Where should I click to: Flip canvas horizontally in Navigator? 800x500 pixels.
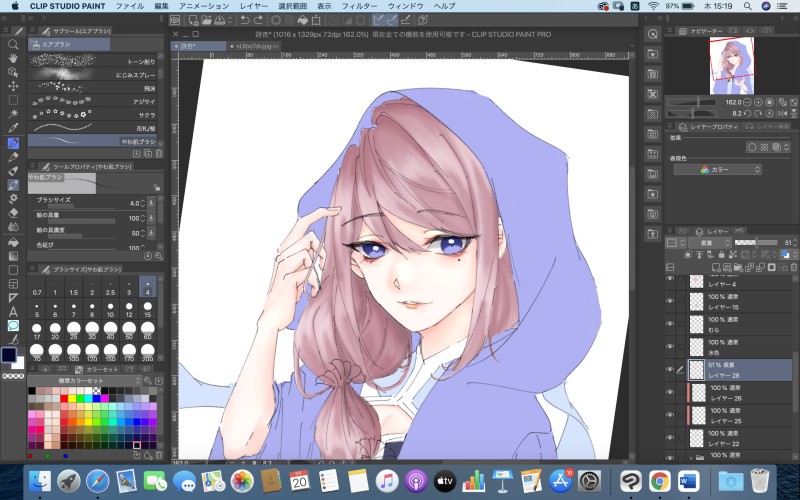pyautogui.click(x=783, y=113)
